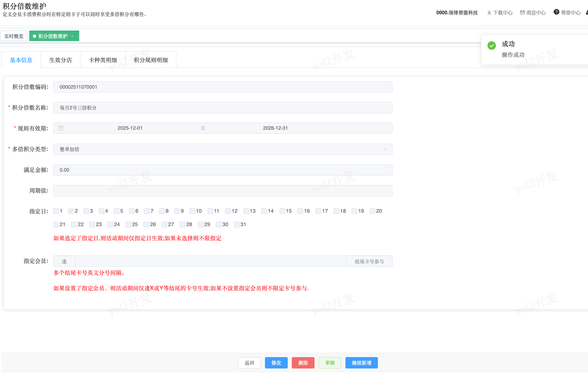
Task: Click the start date 2025-12-01
Action: (130, 128)
